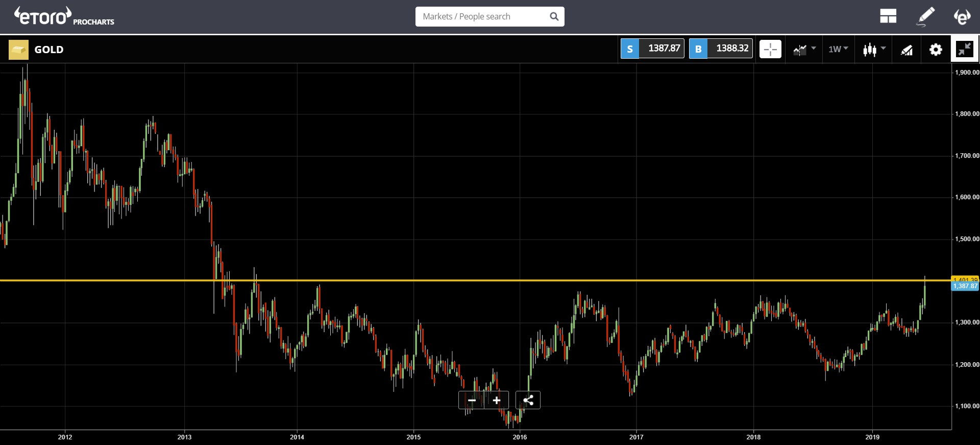Click the eToro ProCharts logo
The height and width of the screenshot is (445, 980).
click(64, 16)
